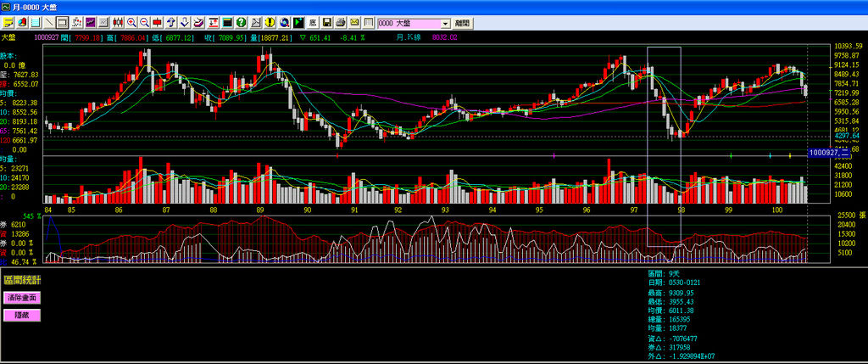This screenshot has width=868, height=364.
Task: Click the year 89 axis label
Action: click(x=261, y=210)
